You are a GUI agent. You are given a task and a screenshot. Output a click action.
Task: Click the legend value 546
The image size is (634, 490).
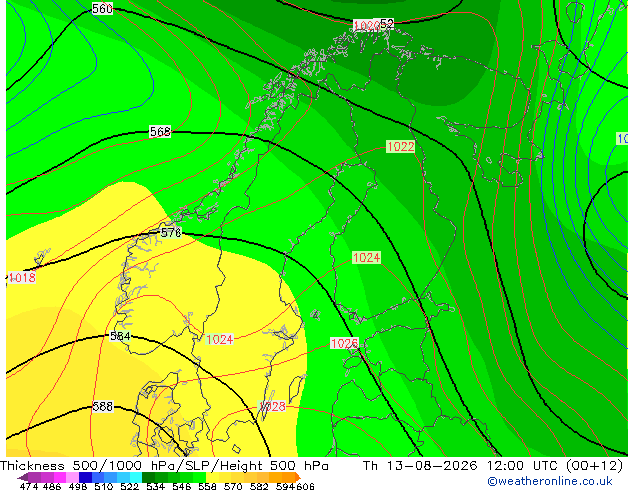click(x=182, y=486)
